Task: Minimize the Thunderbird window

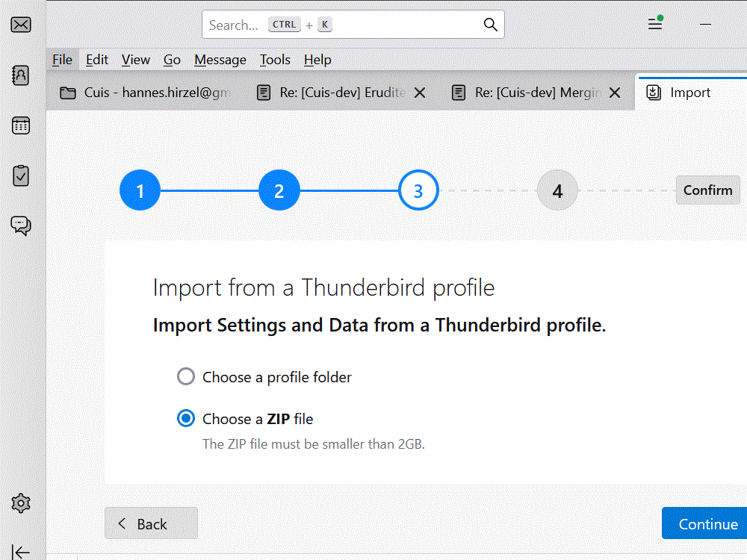Action: point(706,24)
